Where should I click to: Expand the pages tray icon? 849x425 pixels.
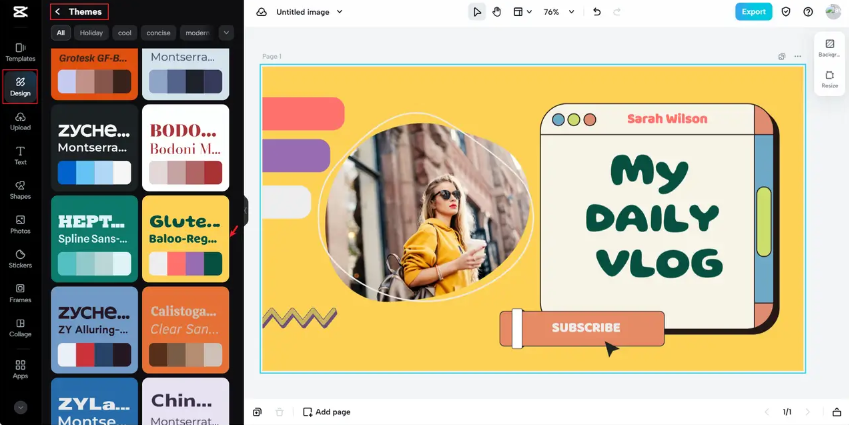(x=837, y=412)
